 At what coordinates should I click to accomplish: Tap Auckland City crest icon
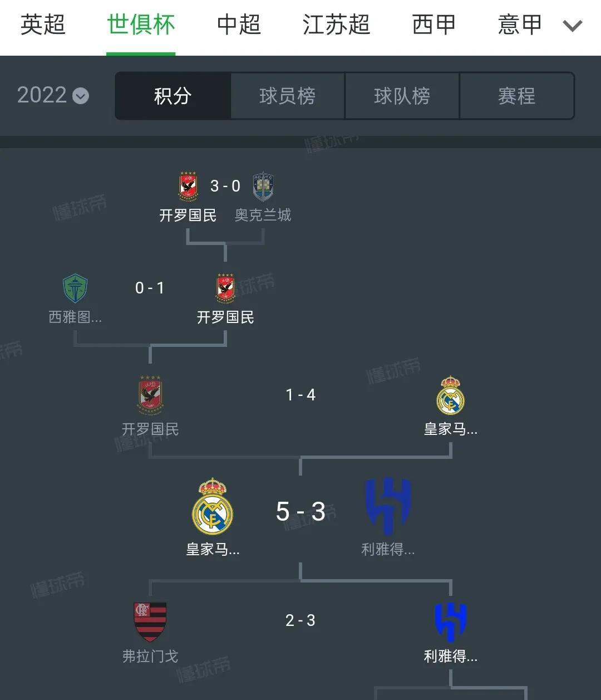point(263,187)
